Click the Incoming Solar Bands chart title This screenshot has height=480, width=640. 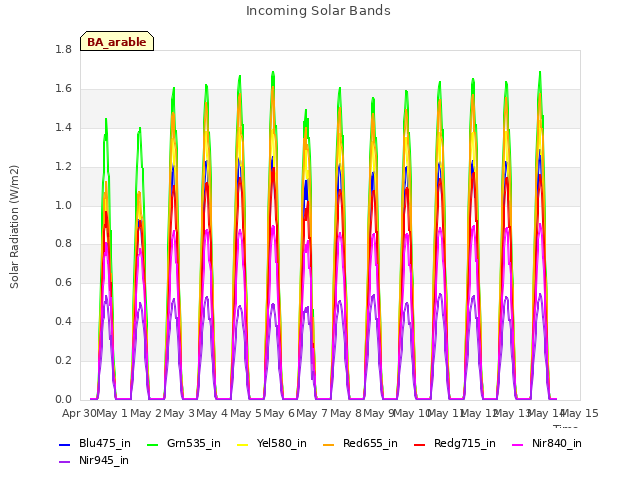click(x=318, y=11)
